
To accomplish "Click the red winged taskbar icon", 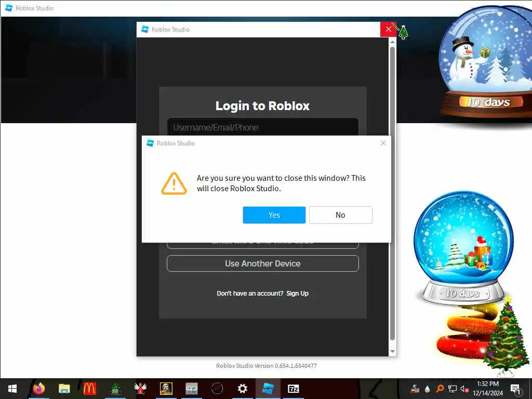I will [x=140, y=389].
